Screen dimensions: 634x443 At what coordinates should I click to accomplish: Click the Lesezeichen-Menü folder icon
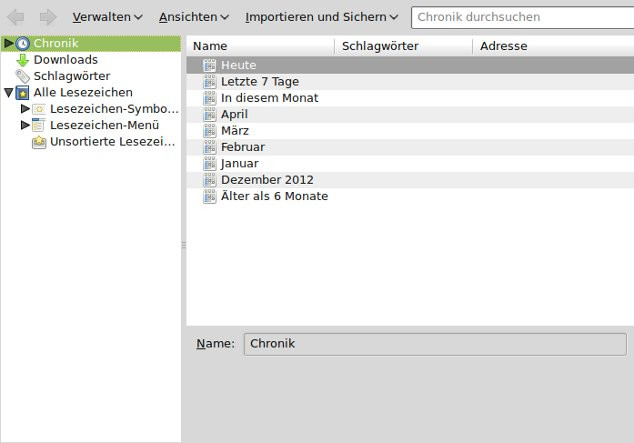(39, 125)
